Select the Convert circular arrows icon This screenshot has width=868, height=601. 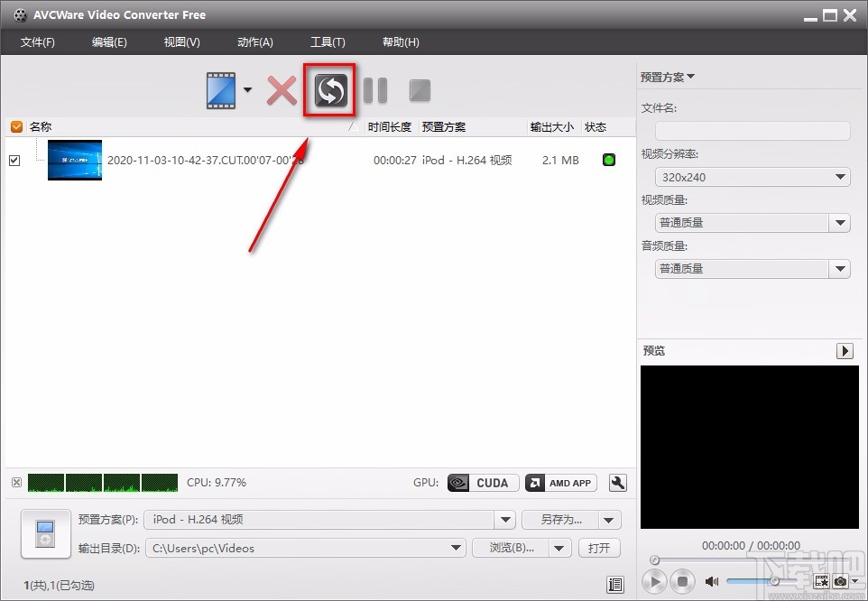pyautogui.click(x=329, y=90)
